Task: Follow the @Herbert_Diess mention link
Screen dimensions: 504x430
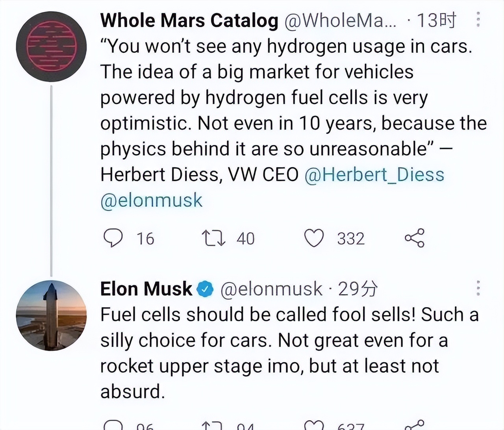Action: click(x=374, y=174)
